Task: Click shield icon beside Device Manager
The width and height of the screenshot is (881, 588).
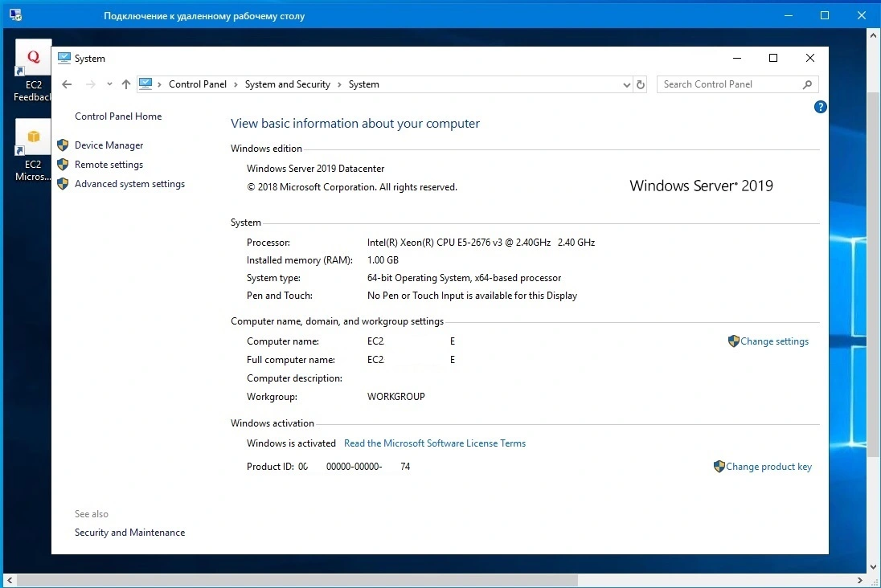Action: click(x=63, y=145)
